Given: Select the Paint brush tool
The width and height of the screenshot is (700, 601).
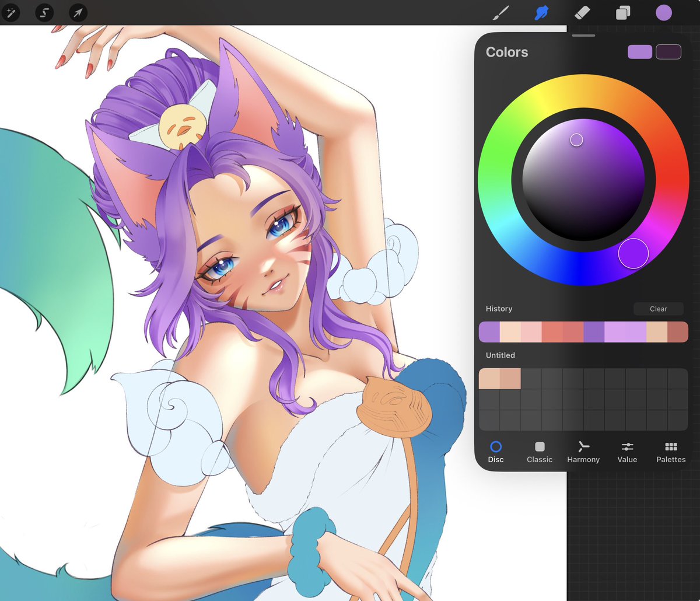Looking at the screenshot, I should [501, 12].
